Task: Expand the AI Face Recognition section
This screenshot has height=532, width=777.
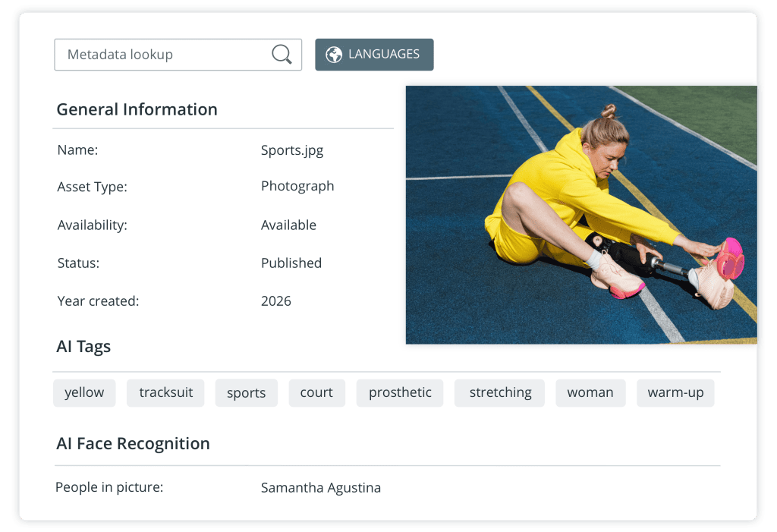Action: pyautogui.click(x=133, y=443)
